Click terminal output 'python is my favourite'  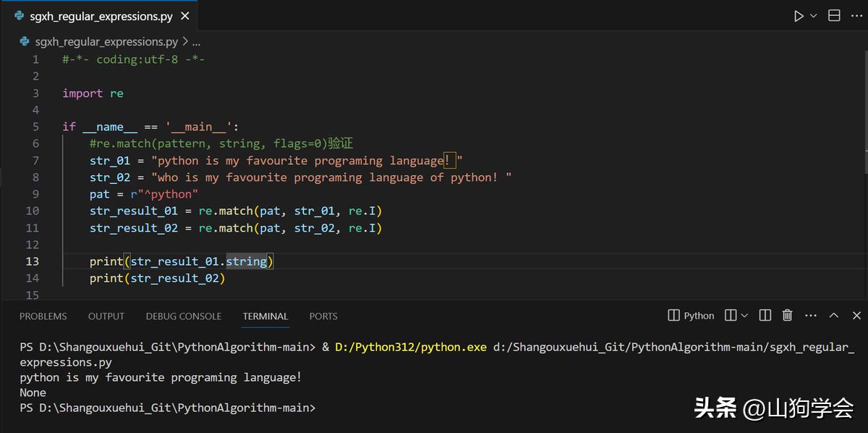coord(161,377)
